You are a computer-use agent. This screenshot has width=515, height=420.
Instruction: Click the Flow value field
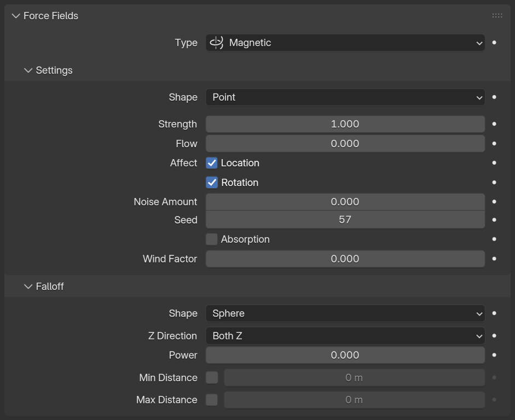345,143
